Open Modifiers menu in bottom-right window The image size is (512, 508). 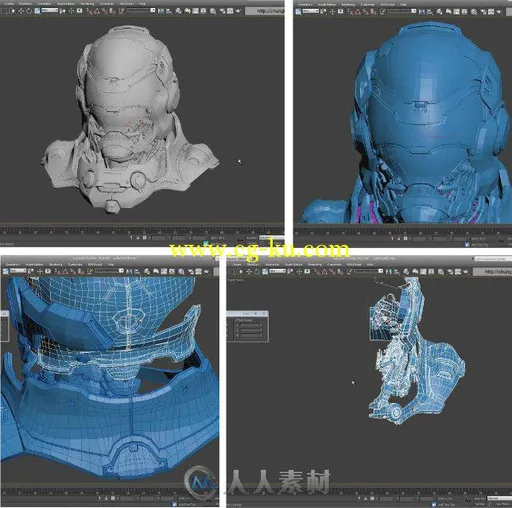tap(253, 264)
